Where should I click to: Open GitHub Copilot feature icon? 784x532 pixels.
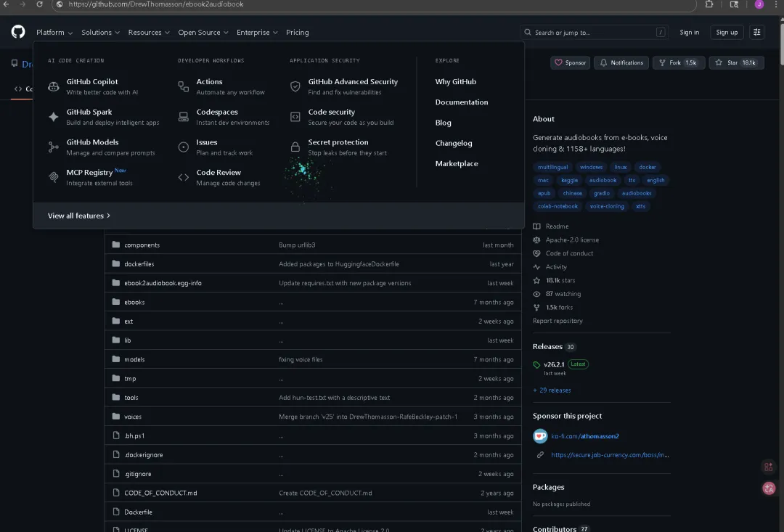pos(54,86)
